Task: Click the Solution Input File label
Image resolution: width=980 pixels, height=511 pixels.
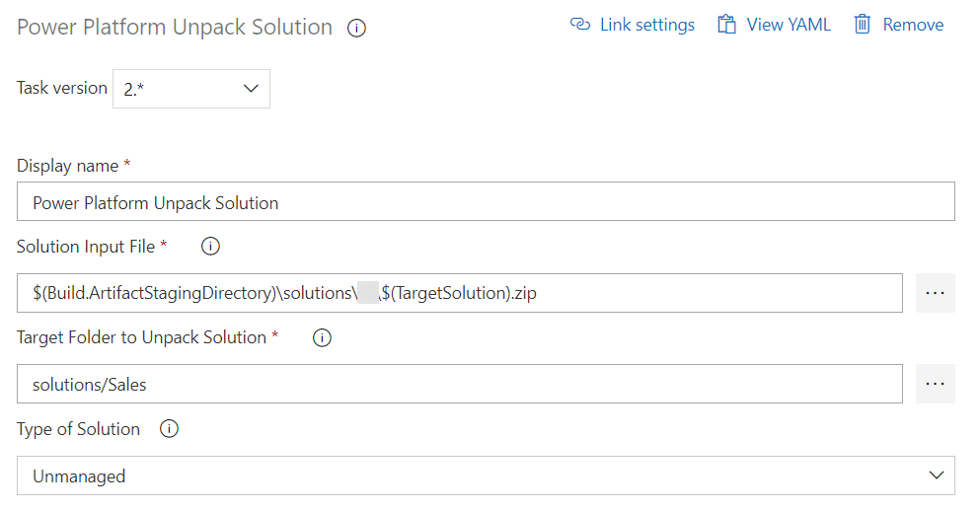Action: [86, 247]
